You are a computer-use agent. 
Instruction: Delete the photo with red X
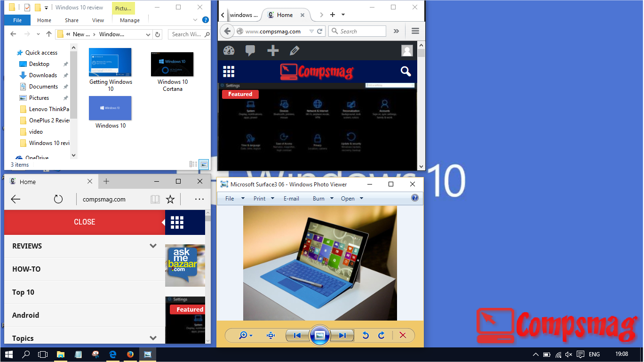(x=403, y=335)
